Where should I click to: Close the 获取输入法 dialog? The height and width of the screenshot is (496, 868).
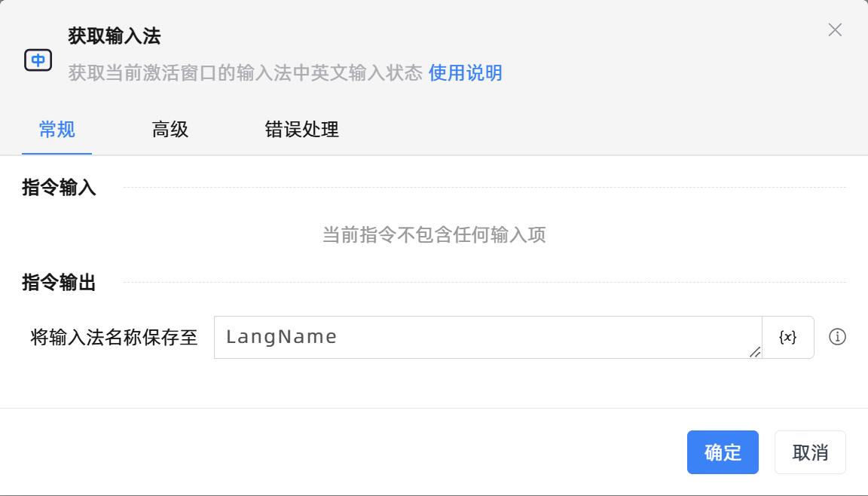click(x=835, y=30)
